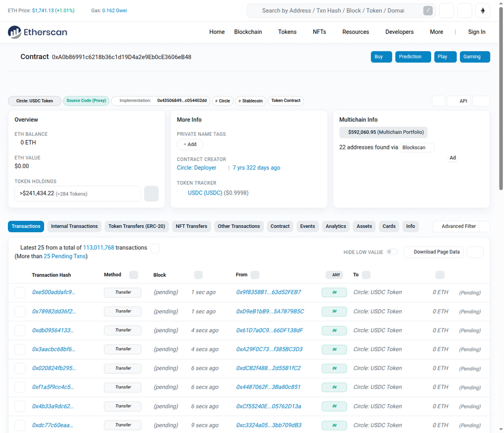Click square button beside Token Holdings box
This screenshot has width=504, height=433.
[x=151, y=193]
